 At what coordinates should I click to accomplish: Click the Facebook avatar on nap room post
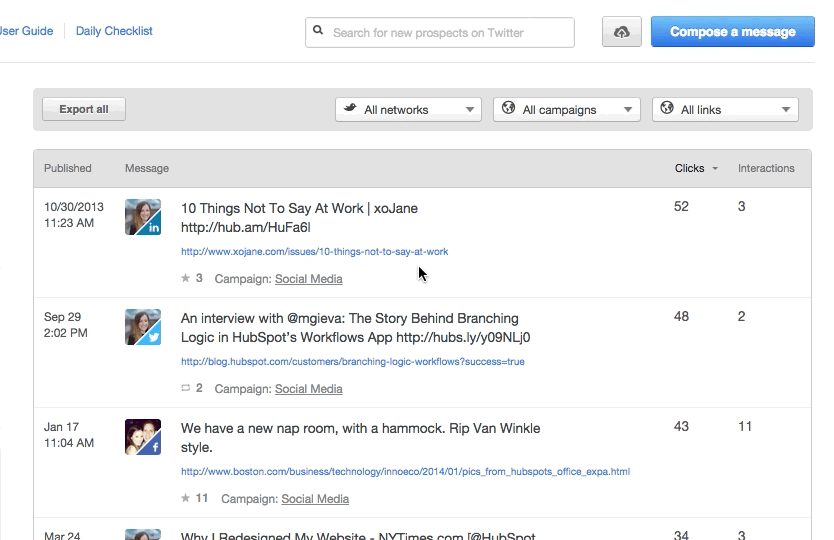tap(142, 437)
